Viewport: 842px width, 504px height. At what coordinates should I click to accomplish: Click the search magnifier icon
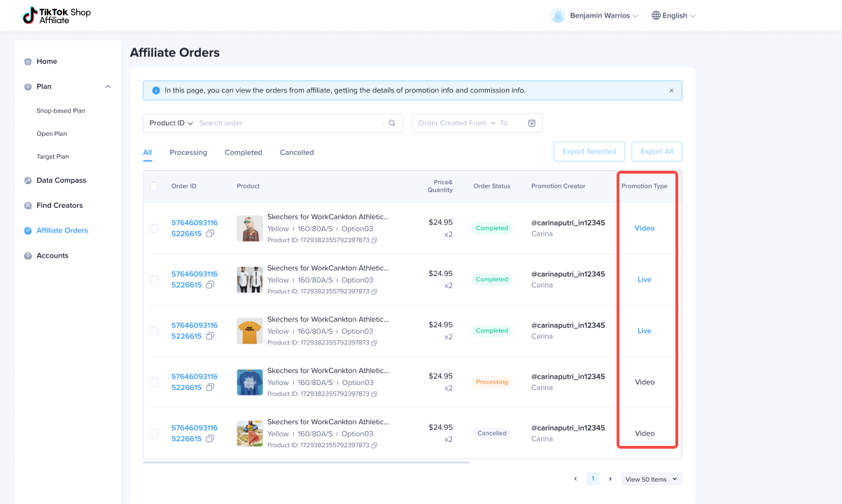click(392, 123)
